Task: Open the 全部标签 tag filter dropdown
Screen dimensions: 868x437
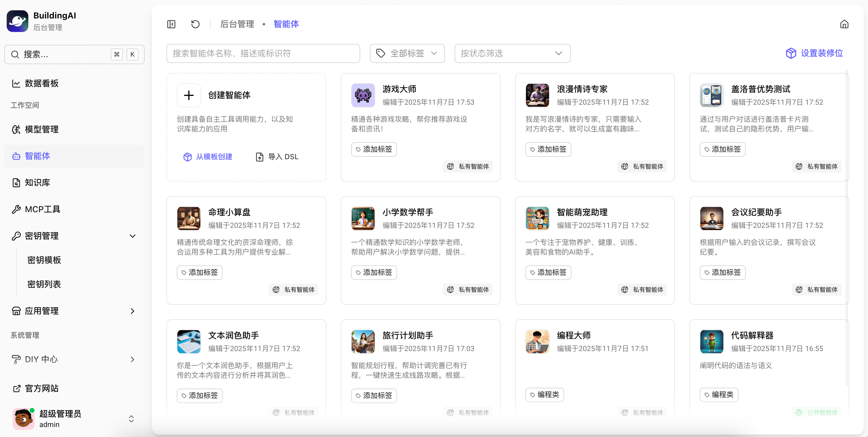Action: point(407,53)
